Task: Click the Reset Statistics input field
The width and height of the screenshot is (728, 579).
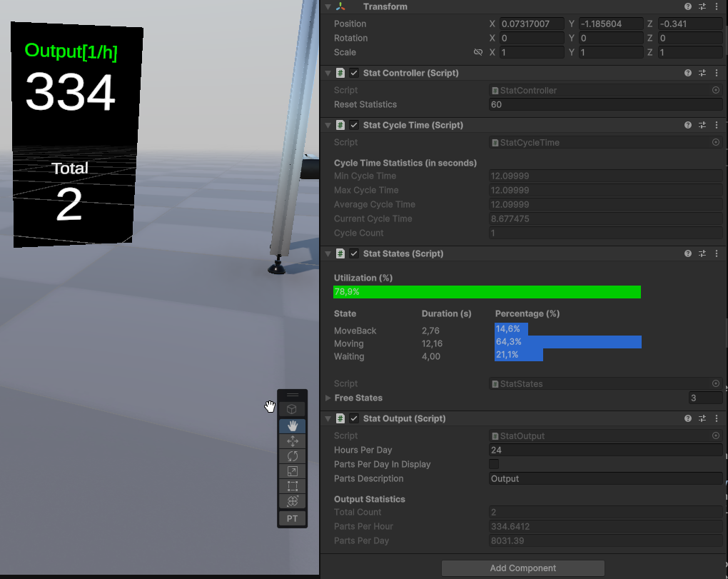Action: [x=605, y=104]
